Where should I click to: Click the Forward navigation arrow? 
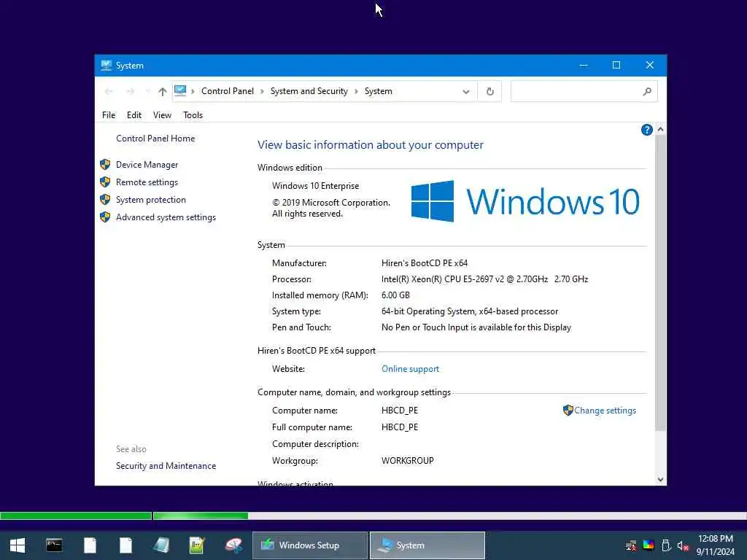[x=130, y=91]
